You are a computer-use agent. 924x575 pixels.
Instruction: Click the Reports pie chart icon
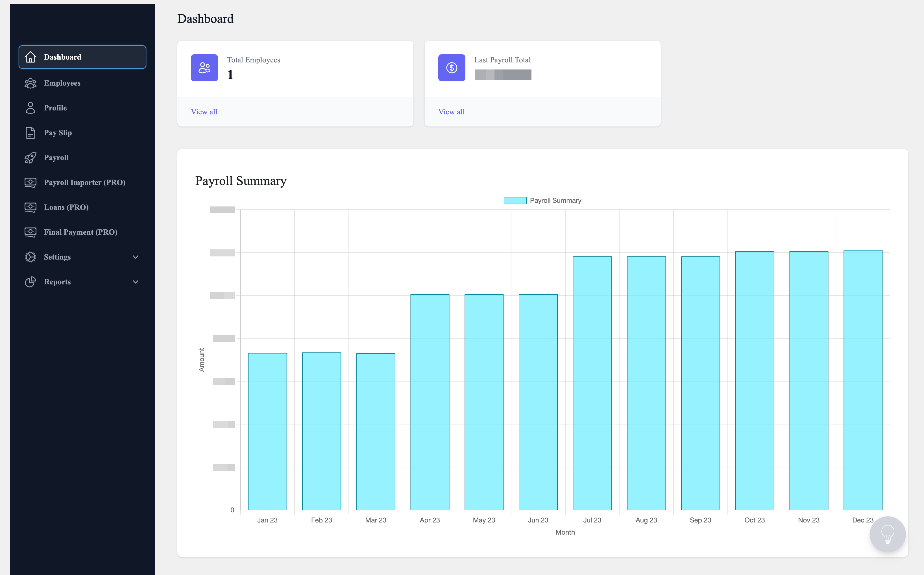coord(30,282)
